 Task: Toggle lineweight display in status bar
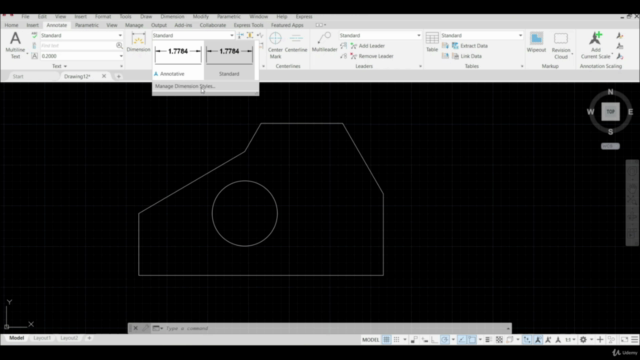point(488,340)
